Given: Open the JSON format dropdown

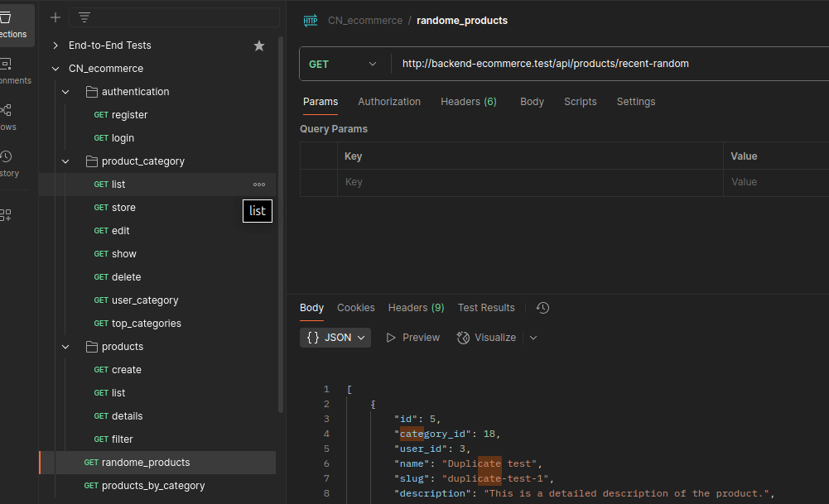Looking at the screenshot, I should pos(335,338).
